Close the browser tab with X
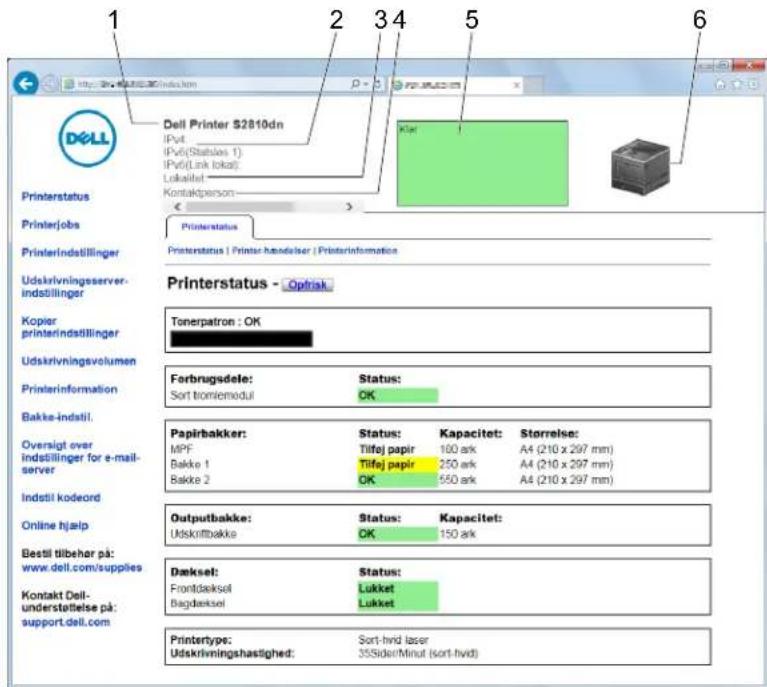 coord(516,85)
